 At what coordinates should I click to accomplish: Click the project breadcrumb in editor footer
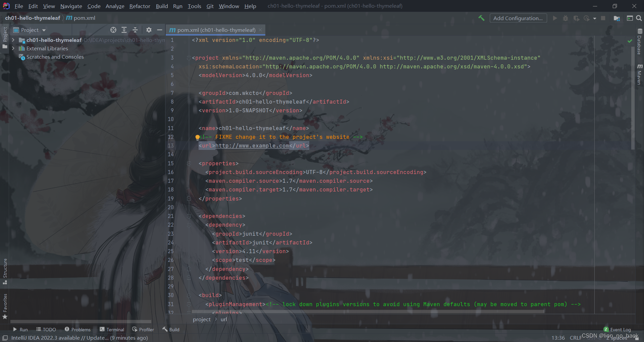click(202, 320)
